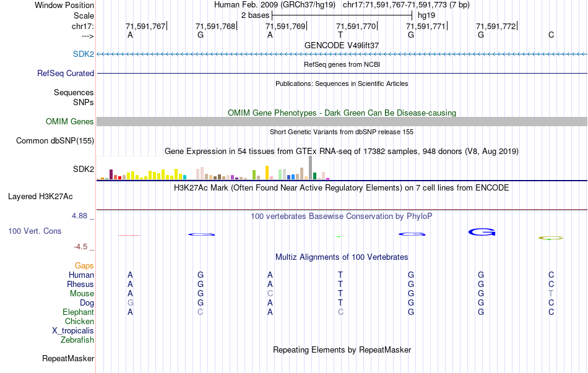Click the '2 bases' scale bar label
The image size is (588, 373).
(256, 15)
